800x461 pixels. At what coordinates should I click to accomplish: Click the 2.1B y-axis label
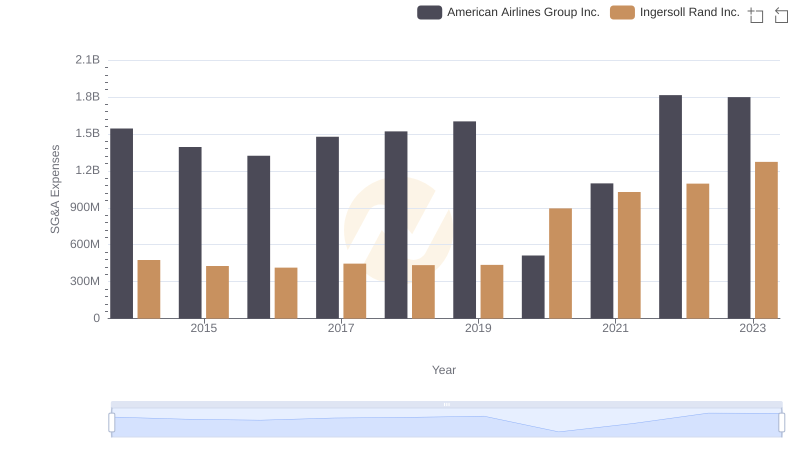(88, 60)
